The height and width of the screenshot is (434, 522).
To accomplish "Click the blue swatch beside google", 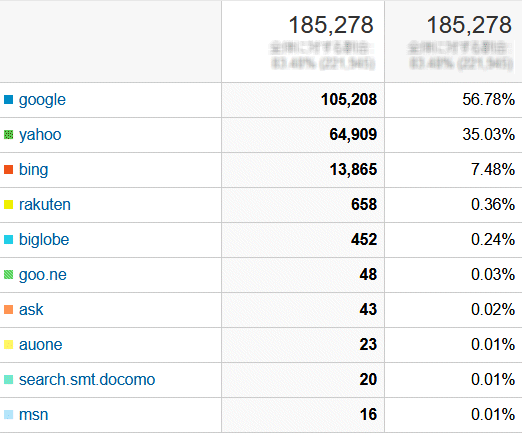I will [x=8, y=99].
